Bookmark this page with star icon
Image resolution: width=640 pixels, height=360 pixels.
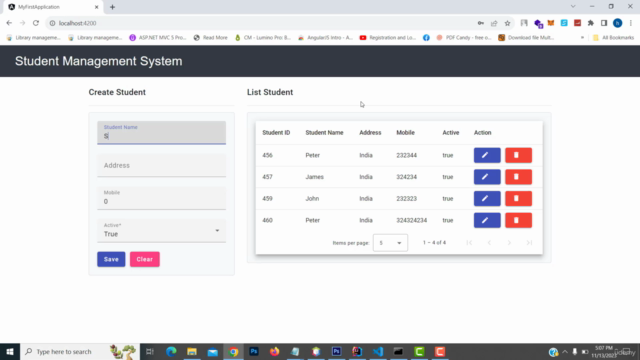point(507,23)
